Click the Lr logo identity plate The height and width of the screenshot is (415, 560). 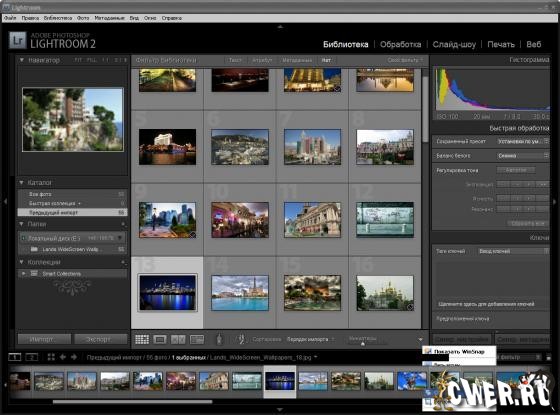(18, 40)
